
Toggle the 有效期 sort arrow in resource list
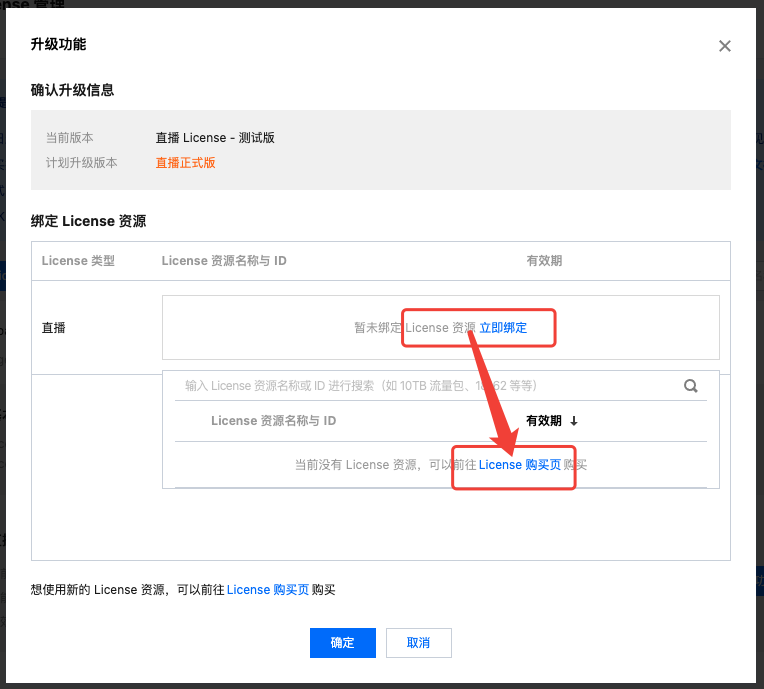[x=574, y=421]
